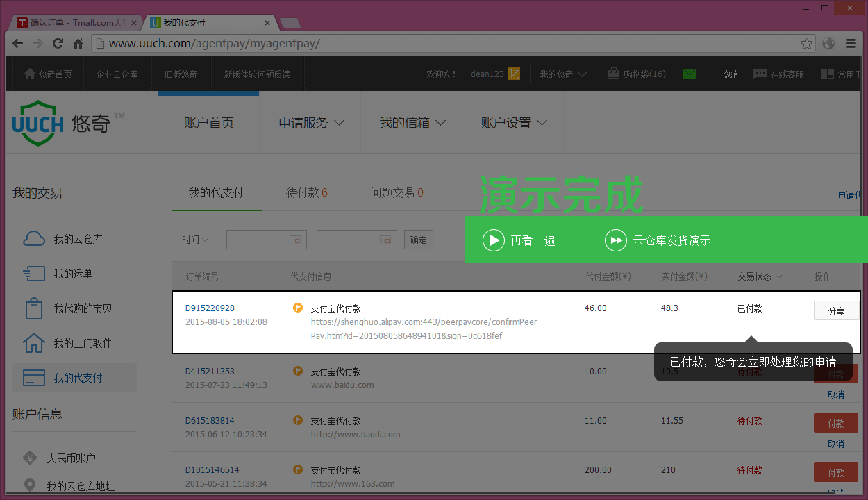868x500 pixels.
Task: Expand the 时间 filter dropdown
Action: point(195,240)
